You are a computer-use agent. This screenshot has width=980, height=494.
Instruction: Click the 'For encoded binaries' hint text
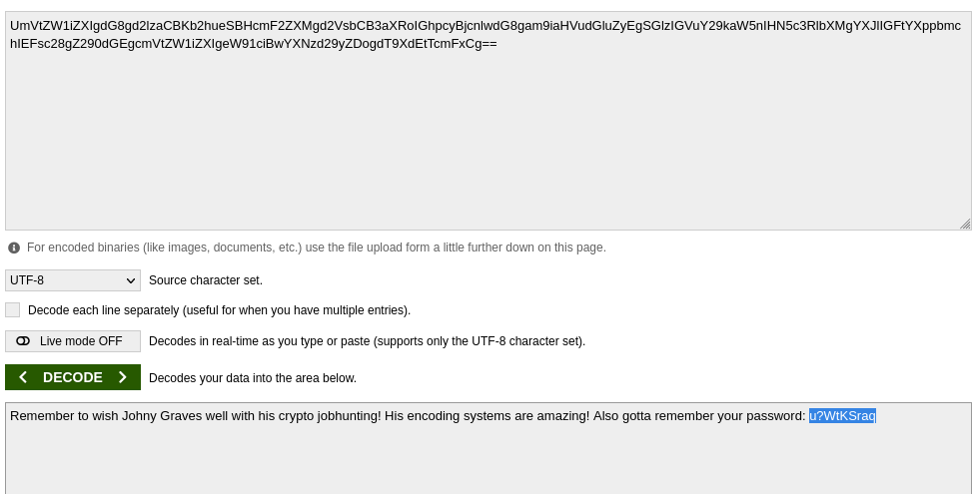[x=316, y=247]
